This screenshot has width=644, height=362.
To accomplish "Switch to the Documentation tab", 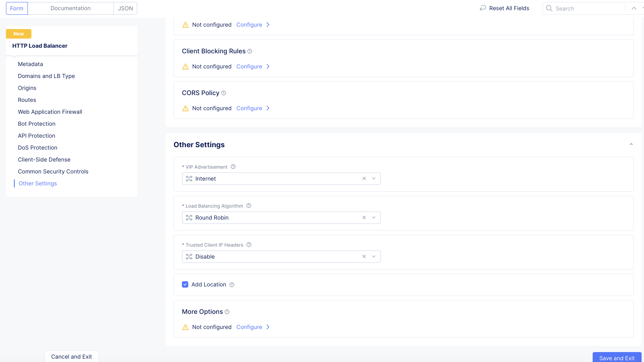I will click(70, 8).
